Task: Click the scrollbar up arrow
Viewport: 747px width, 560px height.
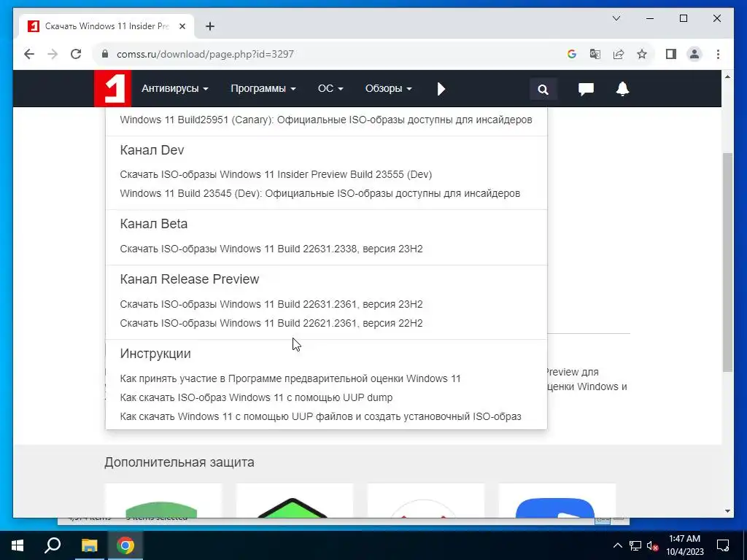Action: tap(727, 76)
